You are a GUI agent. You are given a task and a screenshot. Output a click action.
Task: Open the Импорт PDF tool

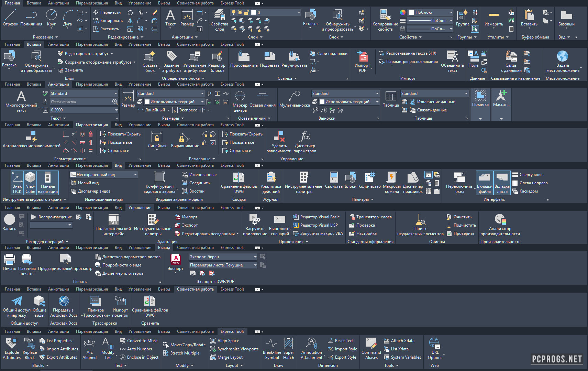(362, 61)
